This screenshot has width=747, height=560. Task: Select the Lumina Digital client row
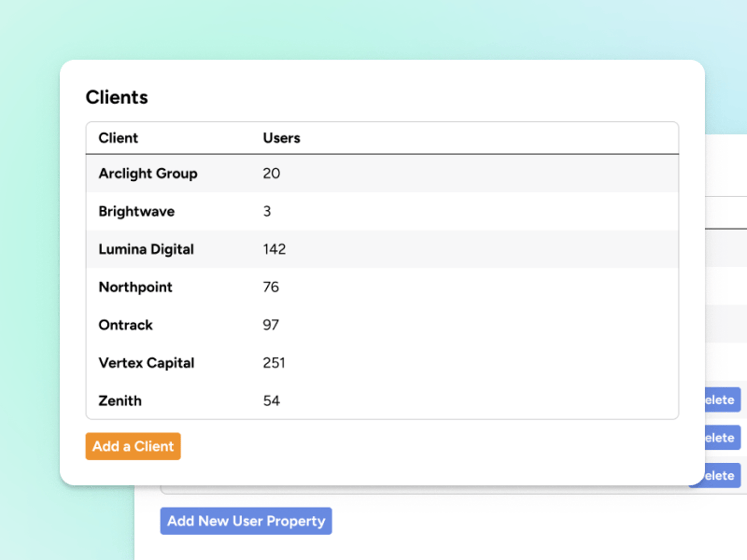click(x=146, y=249)
